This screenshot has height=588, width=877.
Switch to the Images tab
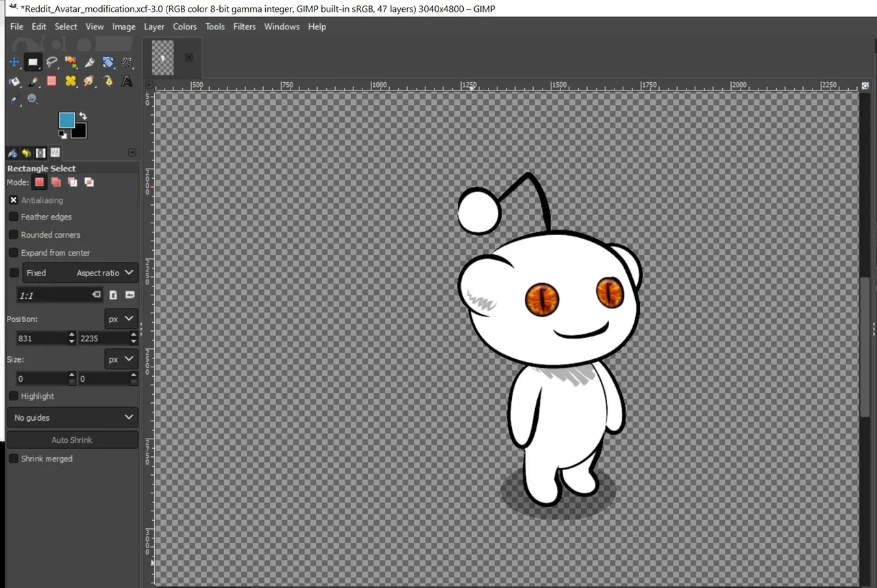[41, 153]
